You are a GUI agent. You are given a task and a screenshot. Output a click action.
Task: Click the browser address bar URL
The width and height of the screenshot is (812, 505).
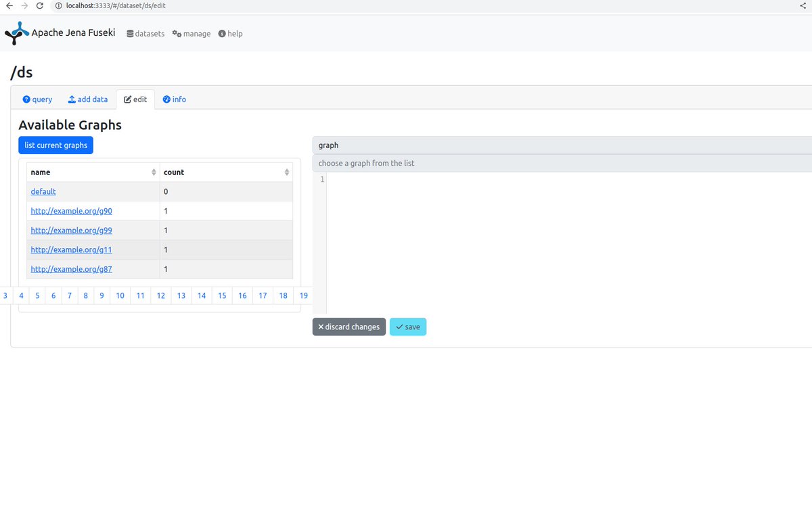(116, 5)
